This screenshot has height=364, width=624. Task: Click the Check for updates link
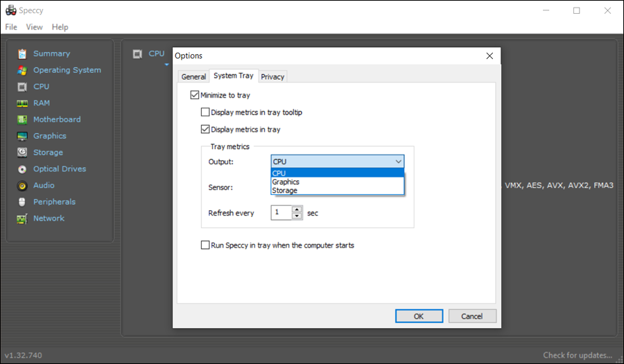pyautogui.click(x=578, y=355)
